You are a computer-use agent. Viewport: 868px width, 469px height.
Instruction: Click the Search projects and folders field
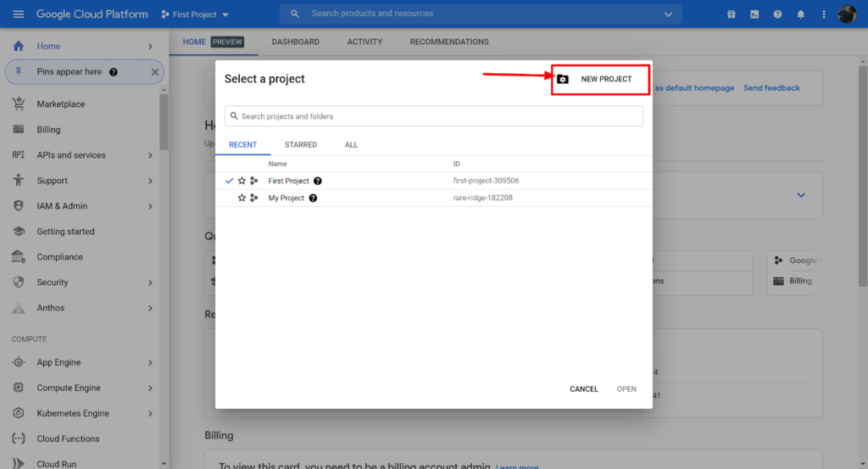click(434, 116)
